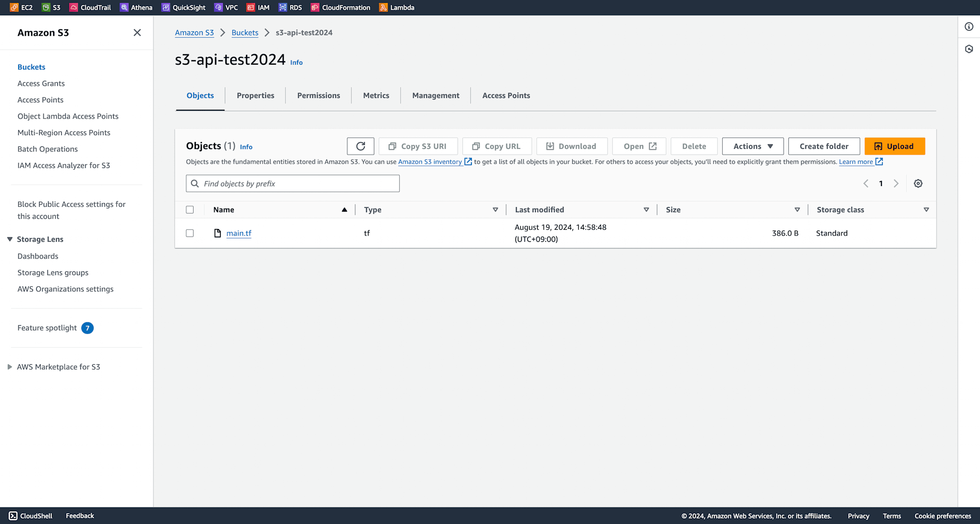Switch to the Management tab

(436, 95)
